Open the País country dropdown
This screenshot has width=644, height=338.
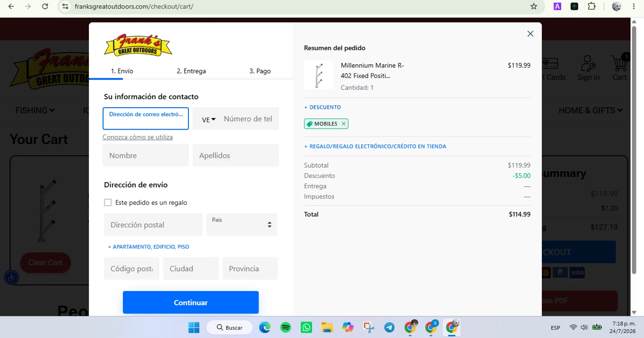(x=242, y=225)
